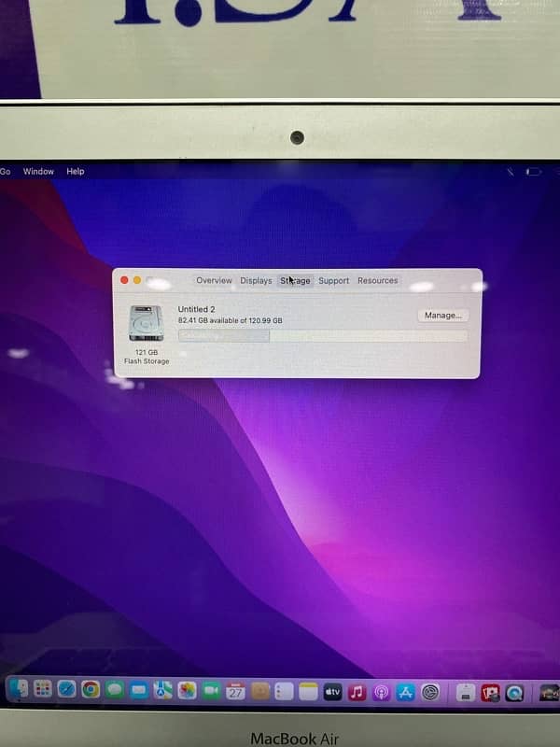Click the Manage... storage button

[x=442, y=316]
